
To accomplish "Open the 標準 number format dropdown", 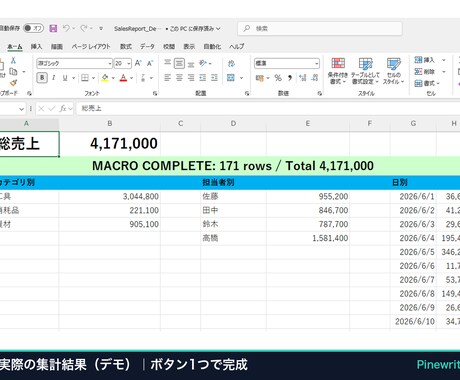I will pyautogui.click(x=316, y=63).
